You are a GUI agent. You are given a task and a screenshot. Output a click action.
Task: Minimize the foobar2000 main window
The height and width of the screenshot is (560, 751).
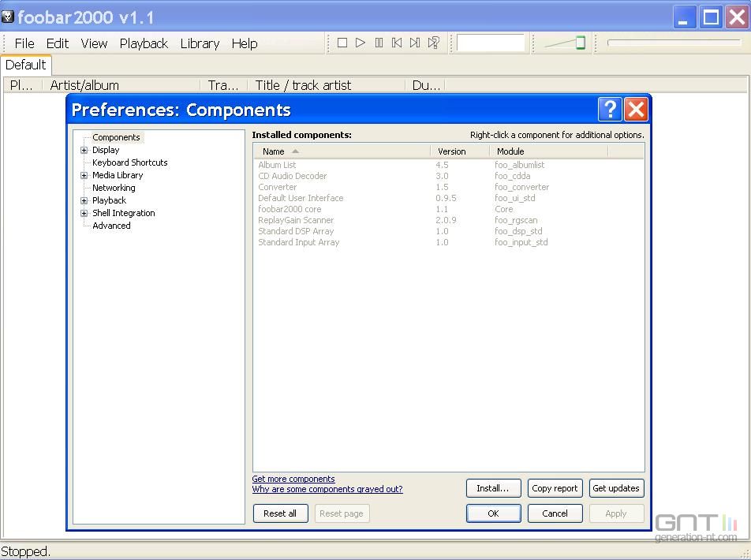tap(685, 17)
